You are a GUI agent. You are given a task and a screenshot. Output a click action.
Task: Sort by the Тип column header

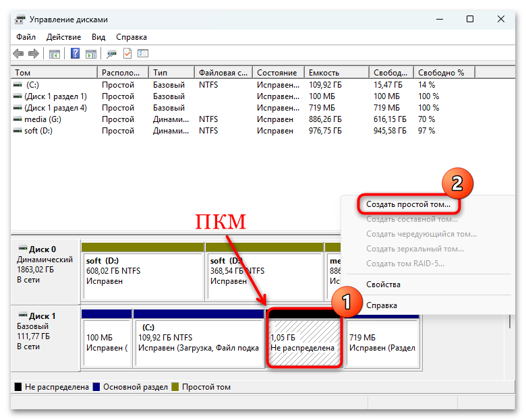[171, 72]
